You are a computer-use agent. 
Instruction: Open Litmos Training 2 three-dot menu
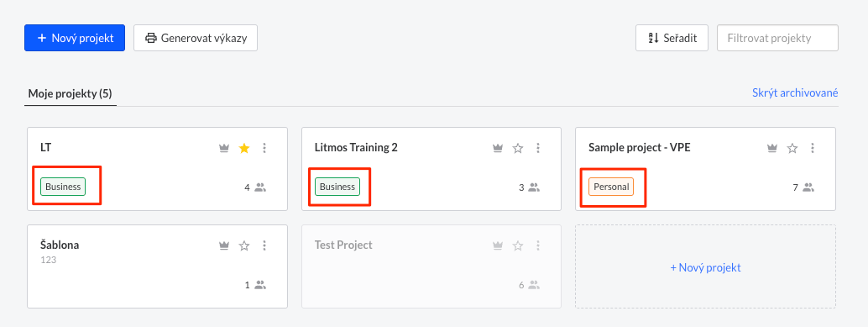[x=537, y=148]
